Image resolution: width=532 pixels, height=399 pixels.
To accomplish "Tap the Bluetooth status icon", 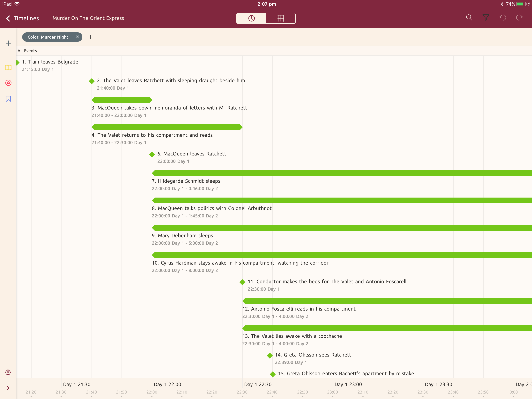I will click(502, 4).
